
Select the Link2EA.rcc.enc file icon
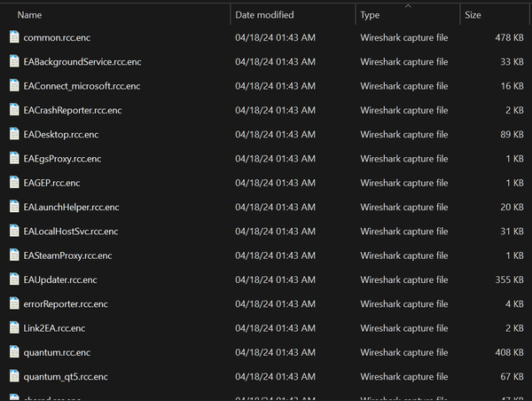[x=14, y=328]
